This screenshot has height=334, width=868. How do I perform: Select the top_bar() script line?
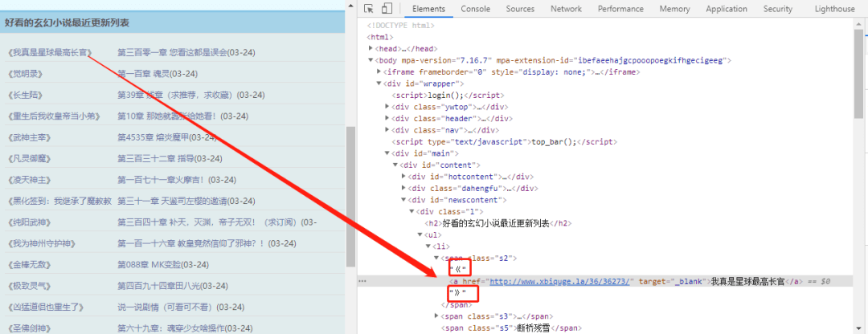coord(504,141)
